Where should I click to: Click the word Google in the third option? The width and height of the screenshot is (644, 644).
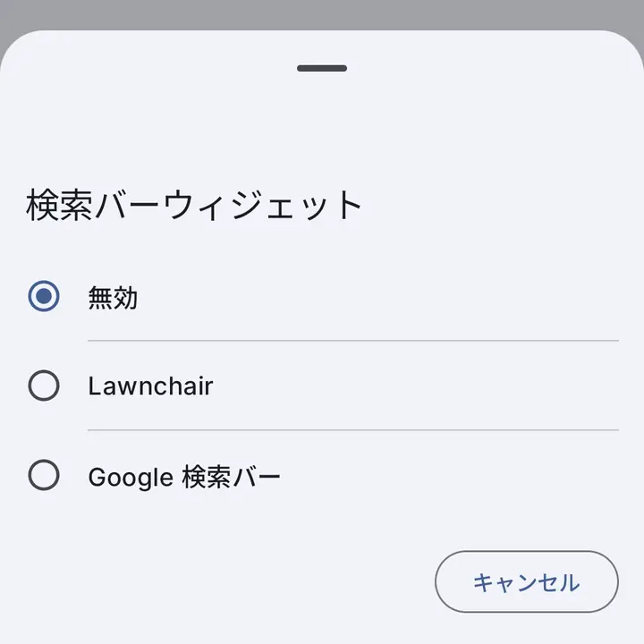click(131, 478)
